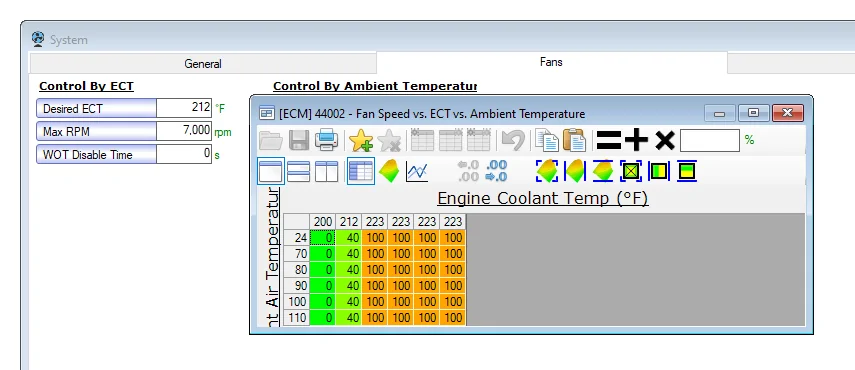Screen dimensions: 855x370
Task: Click the increase decimal places icon
Action: (x=496, y=171)
